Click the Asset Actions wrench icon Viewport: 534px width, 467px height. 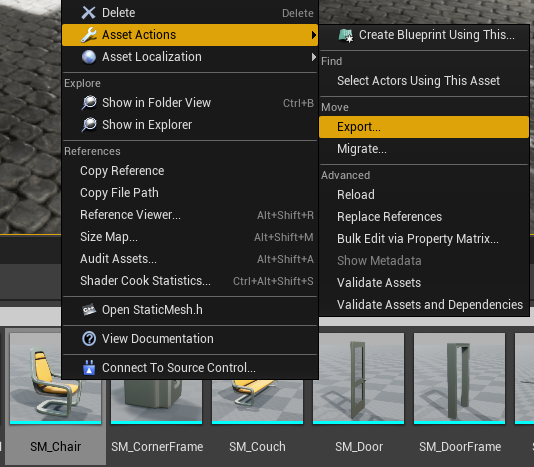[89, 35]
